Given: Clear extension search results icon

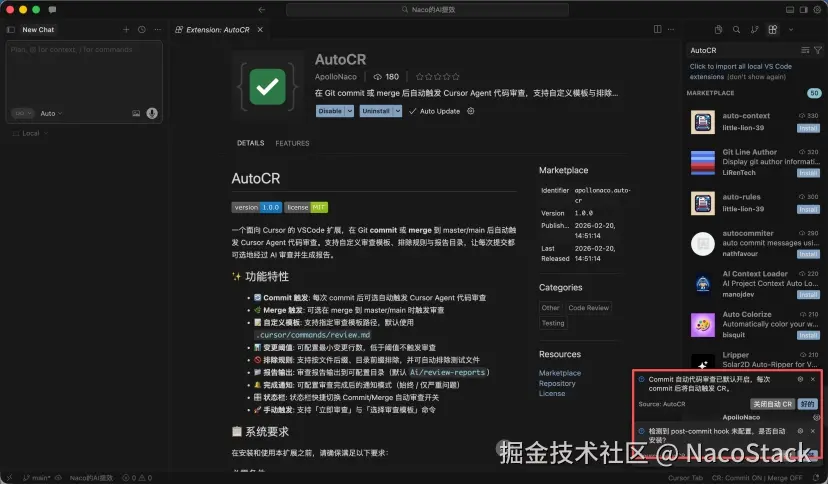Looking at the screenshot, I should pyautogui.click(x=805, y=50).
